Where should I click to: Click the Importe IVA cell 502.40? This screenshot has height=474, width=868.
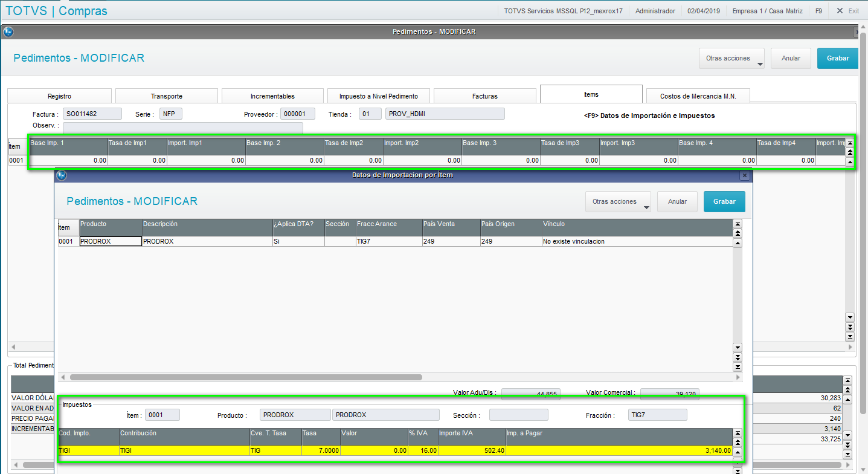472,450
